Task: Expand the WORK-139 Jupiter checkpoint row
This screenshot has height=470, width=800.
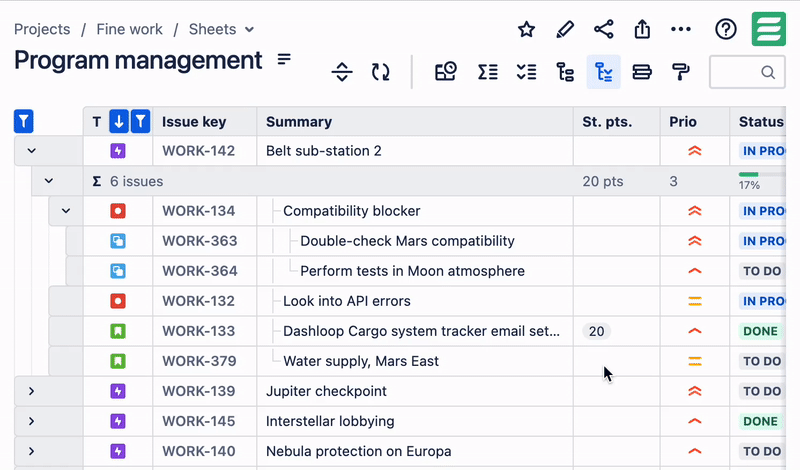Action: 32,391
